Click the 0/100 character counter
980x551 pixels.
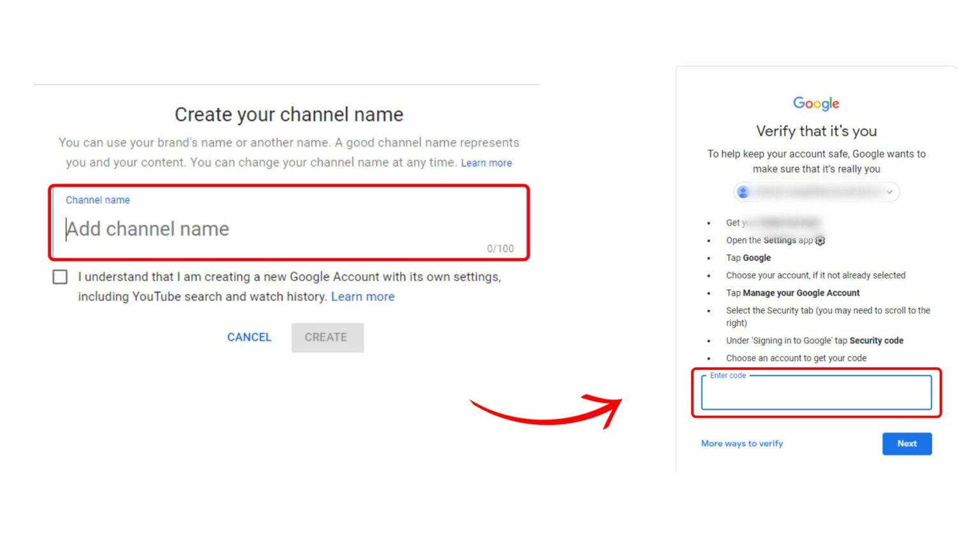[x=500, y=248]
